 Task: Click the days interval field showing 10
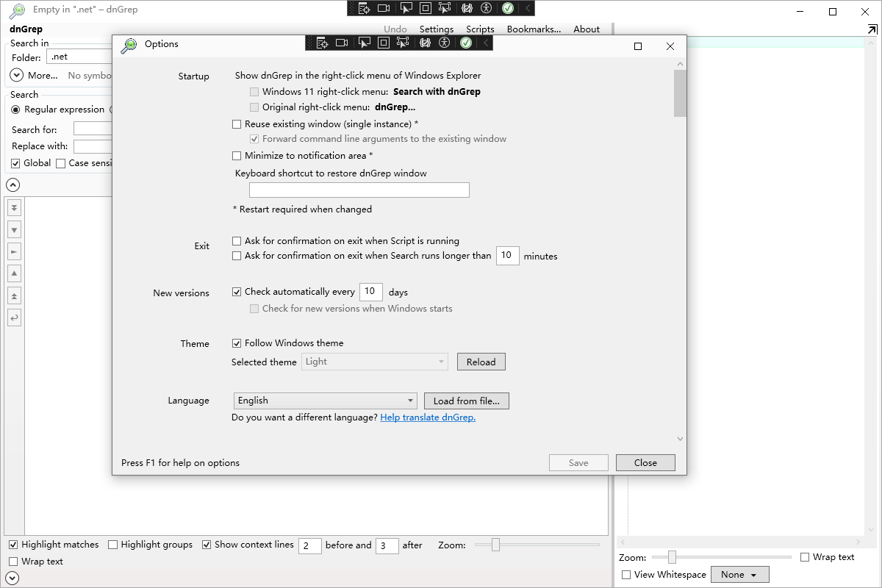[x=371, y=292]
